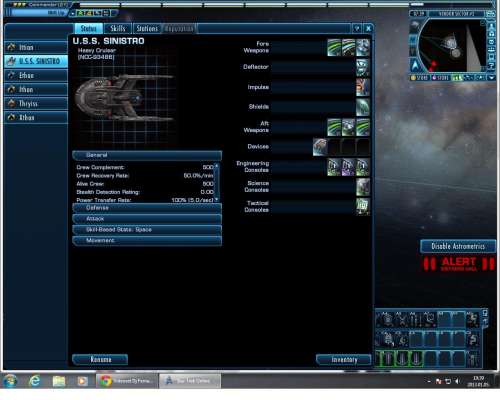Activate first green-bordered tray power
This screenshot has width=500, height=400.
(388, 359)
